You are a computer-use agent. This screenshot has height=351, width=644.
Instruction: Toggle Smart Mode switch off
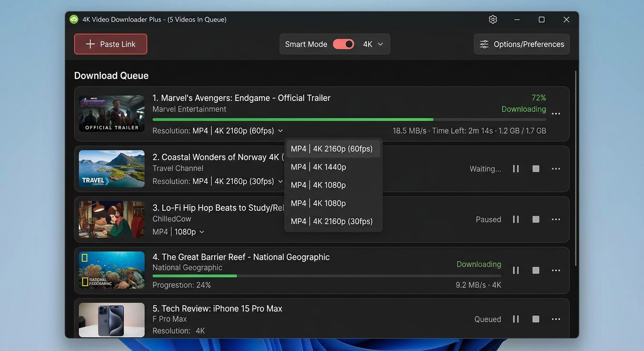(343, 44)
